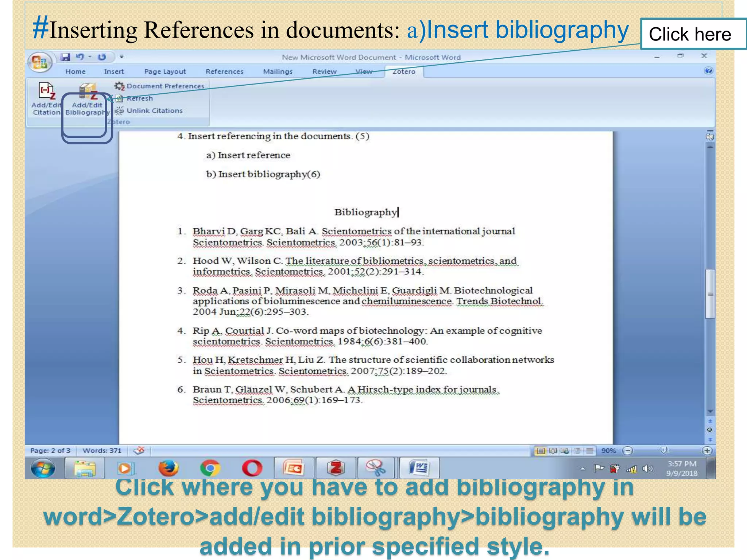Switch to the Insert tab
The image size is (747, 560).
coord(114,71)
